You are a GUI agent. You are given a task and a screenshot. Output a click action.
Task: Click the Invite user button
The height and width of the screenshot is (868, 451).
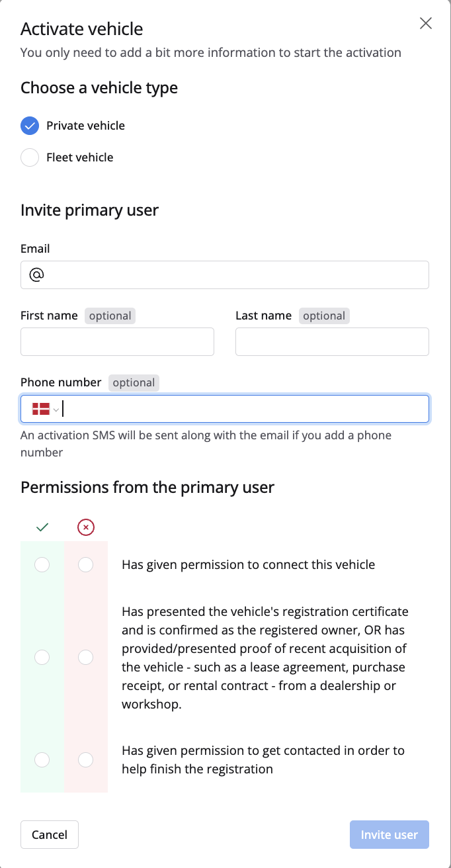tap(389, 835)
